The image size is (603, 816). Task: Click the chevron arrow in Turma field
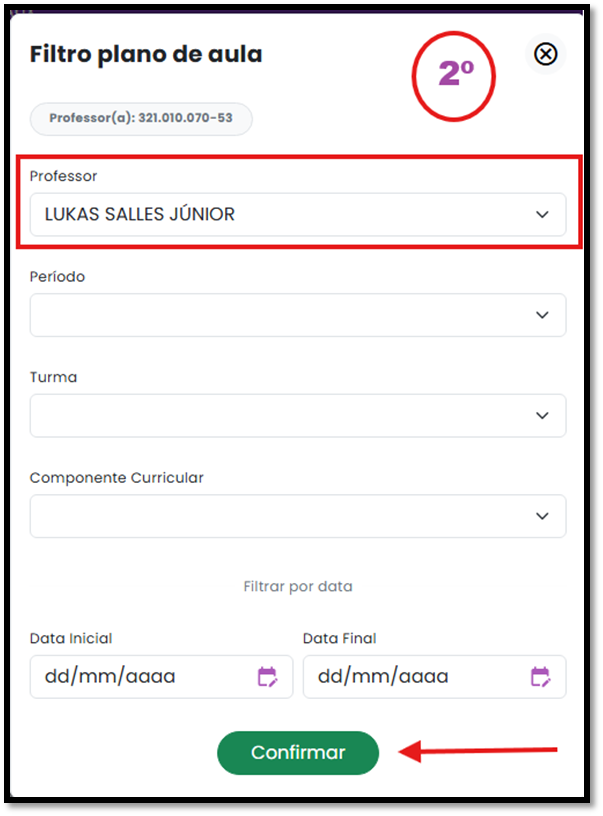542,415
